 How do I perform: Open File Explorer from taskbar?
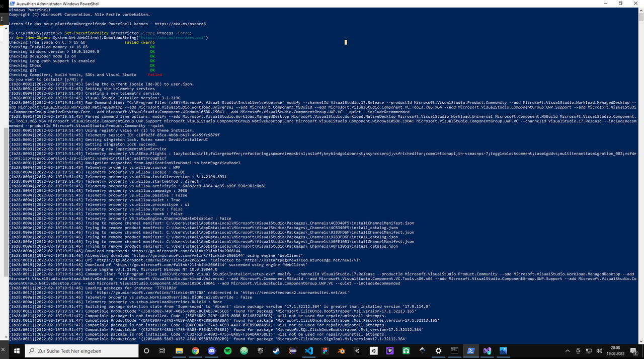[179, 350]
